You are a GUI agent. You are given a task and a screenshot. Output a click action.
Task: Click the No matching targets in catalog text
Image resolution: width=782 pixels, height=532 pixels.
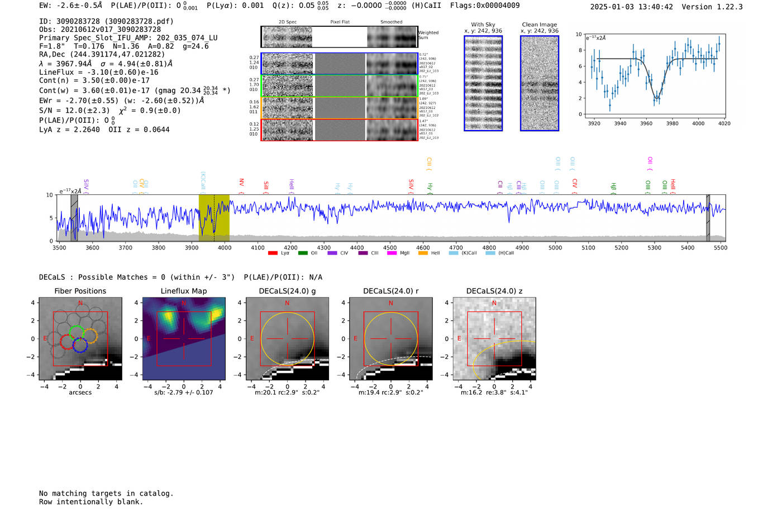point(106,493)
